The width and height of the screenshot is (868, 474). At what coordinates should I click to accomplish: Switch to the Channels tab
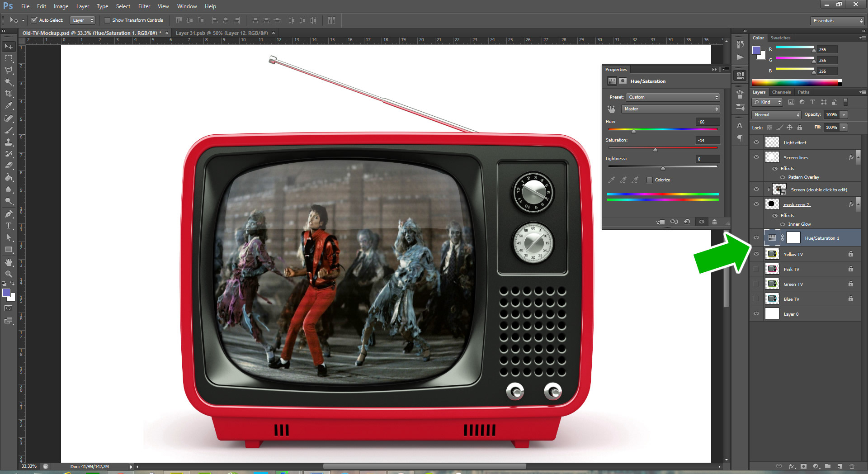[781, 92]
